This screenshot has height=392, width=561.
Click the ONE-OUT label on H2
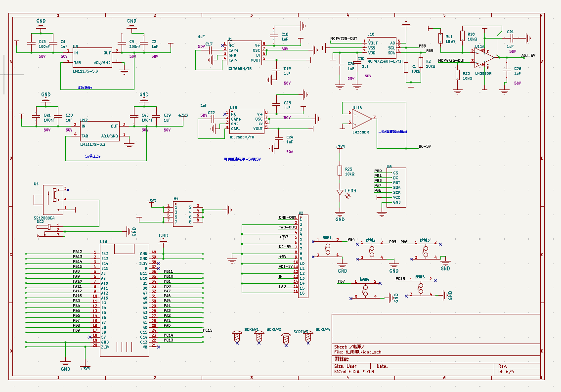tap(288, 218)
